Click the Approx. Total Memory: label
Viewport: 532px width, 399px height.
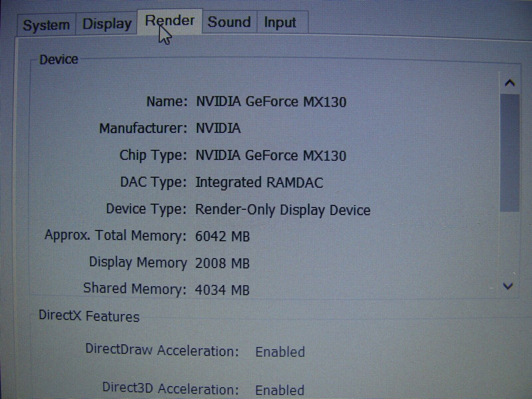pos(116,235)
